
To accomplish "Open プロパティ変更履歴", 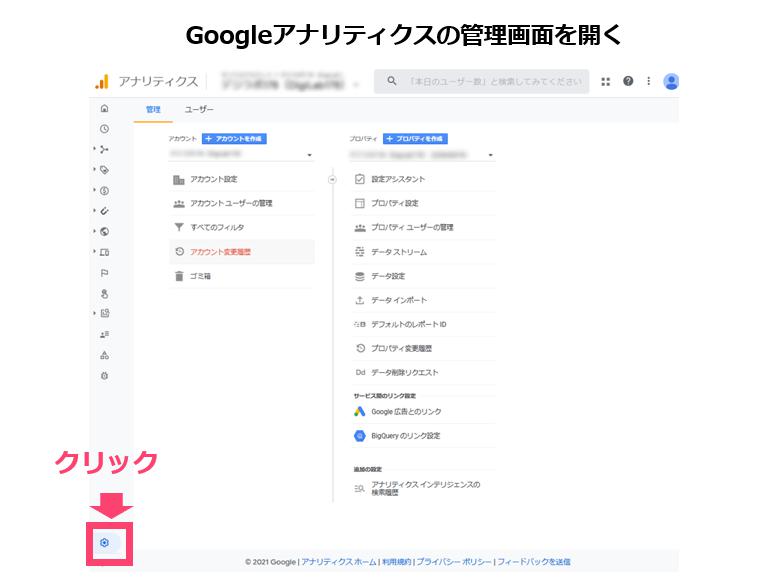I will point(424,349).
